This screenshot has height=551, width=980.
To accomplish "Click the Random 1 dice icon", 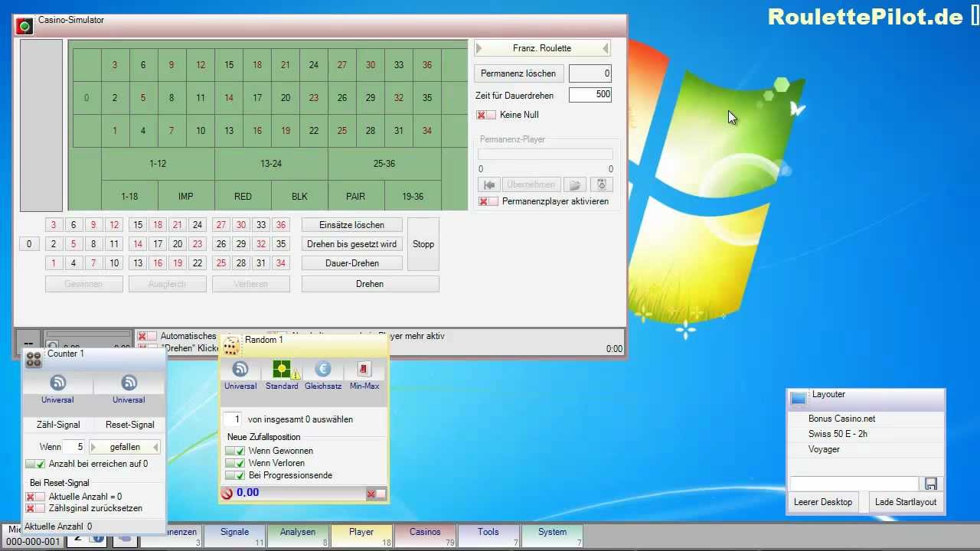I will [231, 347].
